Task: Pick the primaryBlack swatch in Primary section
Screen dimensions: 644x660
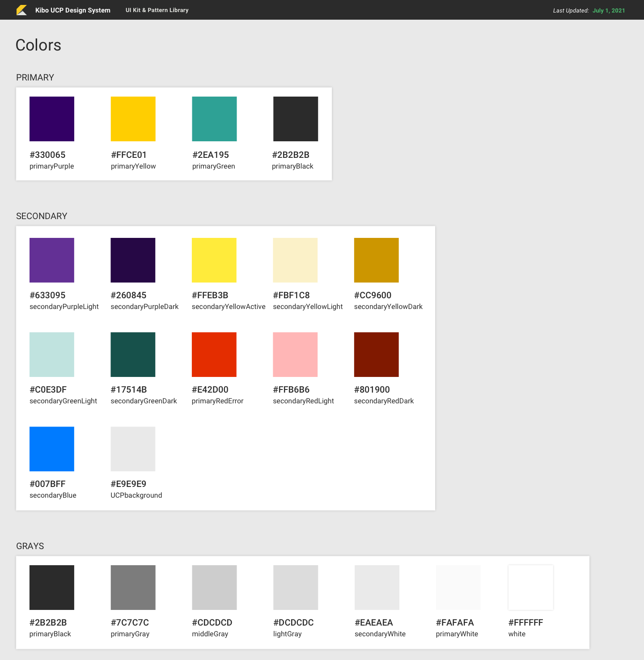Action: coord(296,119)
